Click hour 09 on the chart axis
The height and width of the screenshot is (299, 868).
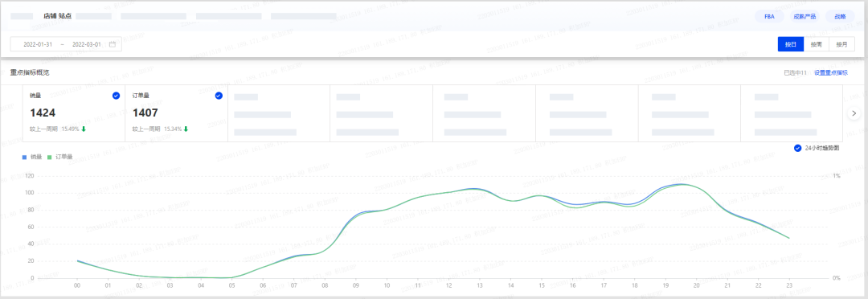pyautogui.click(x=355, y=285)
